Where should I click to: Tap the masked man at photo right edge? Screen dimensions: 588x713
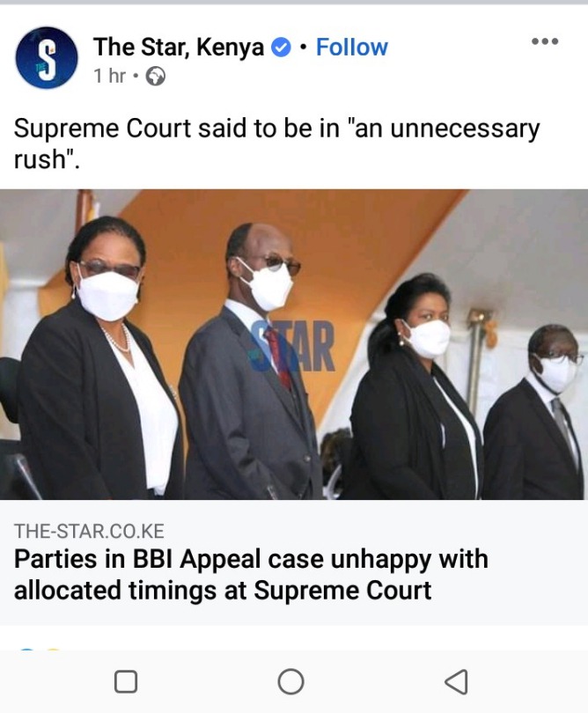click(534, 412)
